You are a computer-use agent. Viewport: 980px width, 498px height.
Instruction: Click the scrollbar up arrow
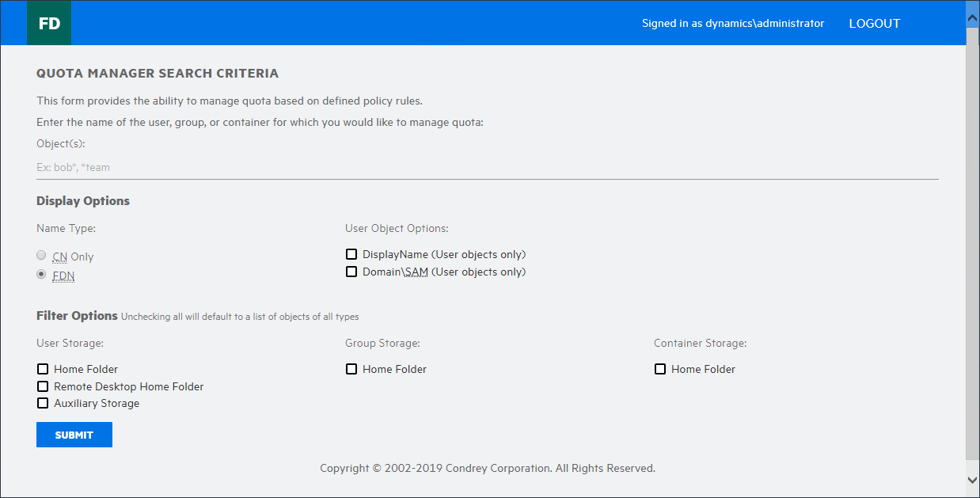click(x=972, y=16)
